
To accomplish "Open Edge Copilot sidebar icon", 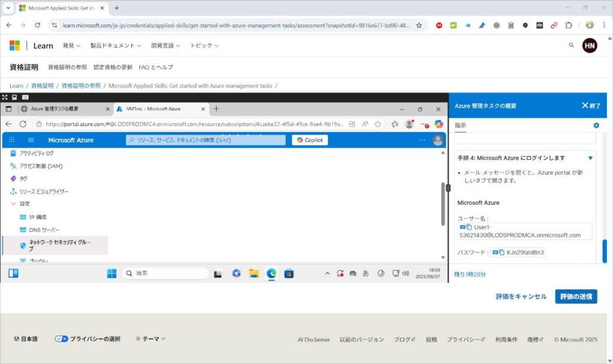I will click(x=439, y=124).
